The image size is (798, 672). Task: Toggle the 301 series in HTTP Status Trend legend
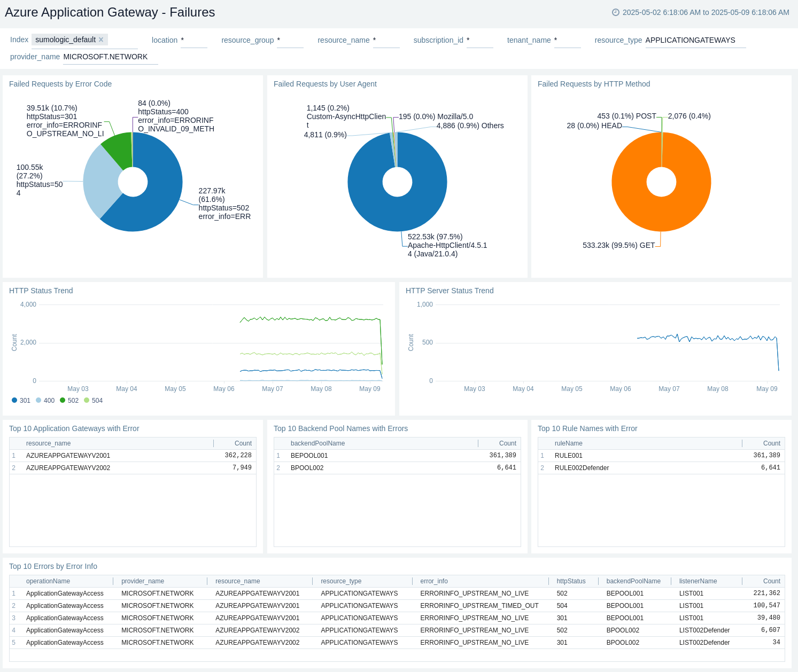coord(21,400)
